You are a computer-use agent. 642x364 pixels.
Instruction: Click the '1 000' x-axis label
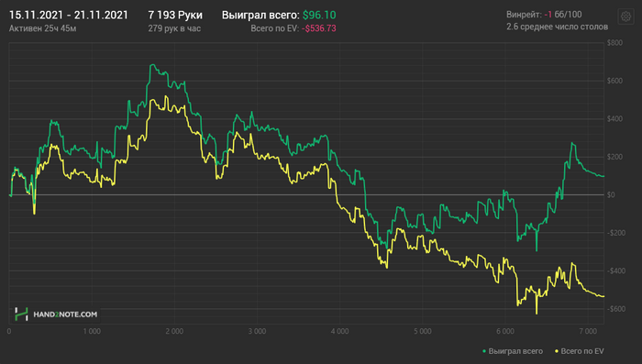coord(92,331)
